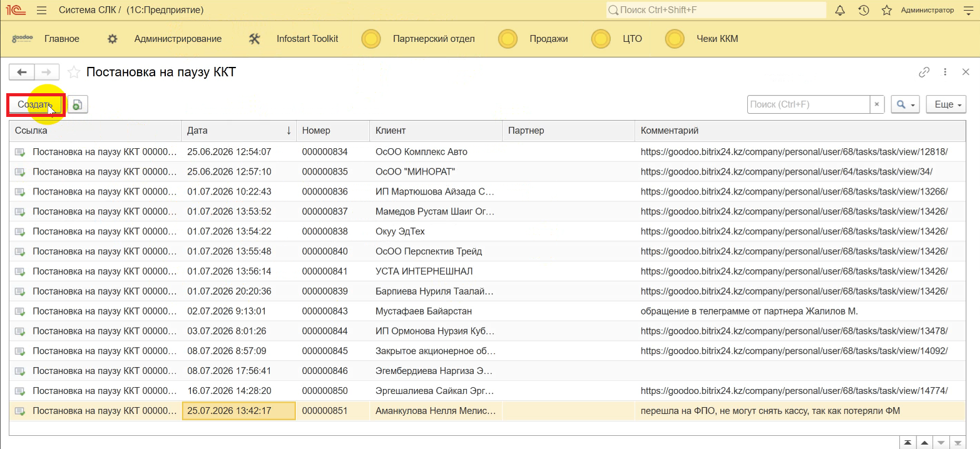Select comment перешла на ФПО

tap(770, 411)
